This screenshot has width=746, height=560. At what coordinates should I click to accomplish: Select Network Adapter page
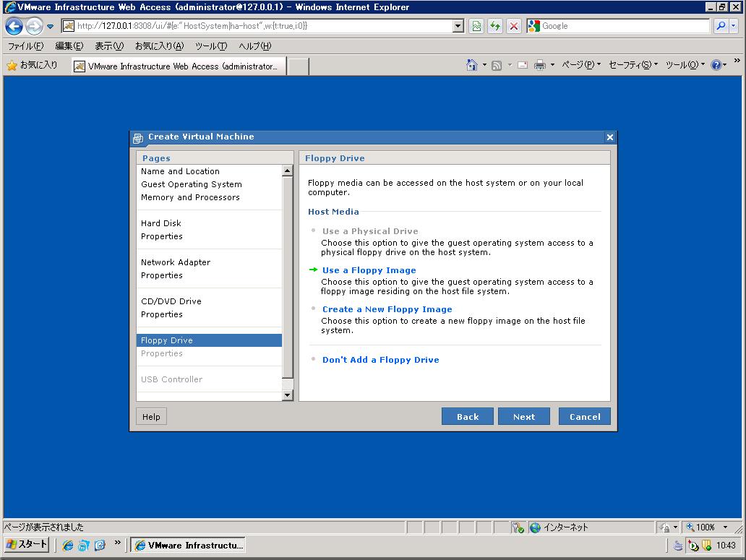pyautogui.click(x=176, y=262)
